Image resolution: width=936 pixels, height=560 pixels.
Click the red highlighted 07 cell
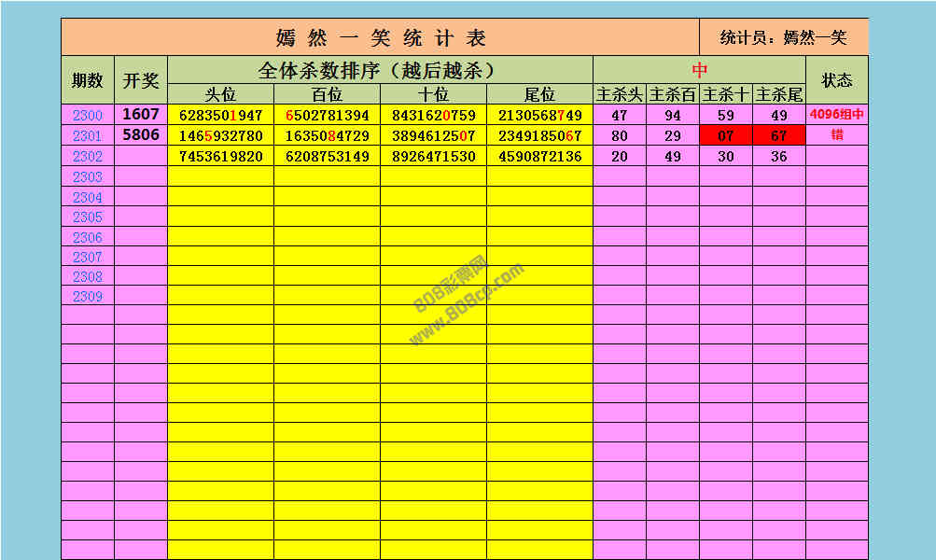tap(726, 136)
